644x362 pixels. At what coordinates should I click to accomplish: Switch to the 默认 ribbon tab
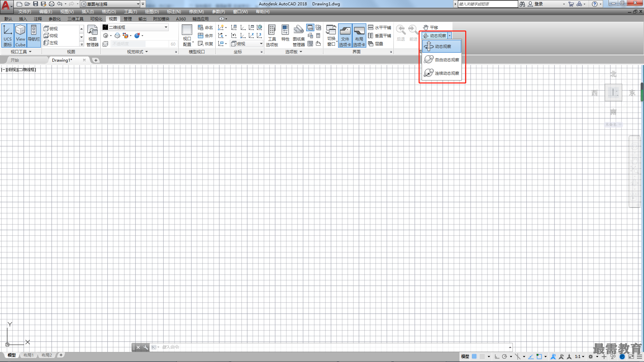click(8, 19)
